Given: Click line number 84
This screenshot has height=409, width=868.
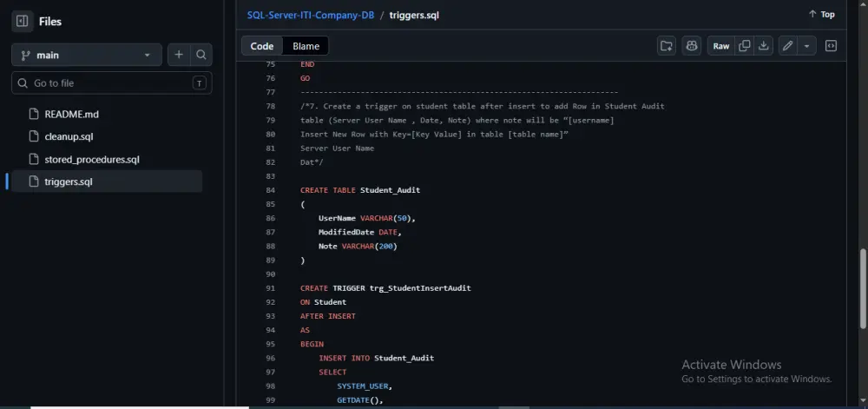Looking at the screenshot, I should click(270, 190).
